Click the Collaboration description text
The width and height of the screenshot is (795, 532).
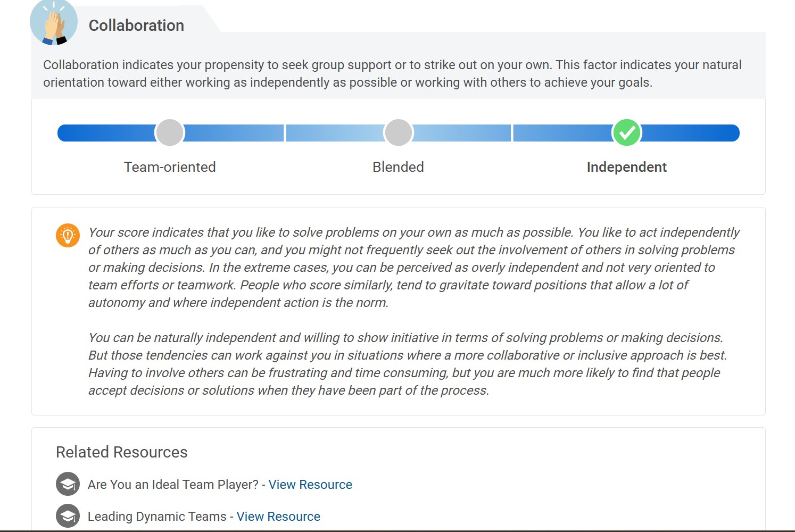point(392,73)
